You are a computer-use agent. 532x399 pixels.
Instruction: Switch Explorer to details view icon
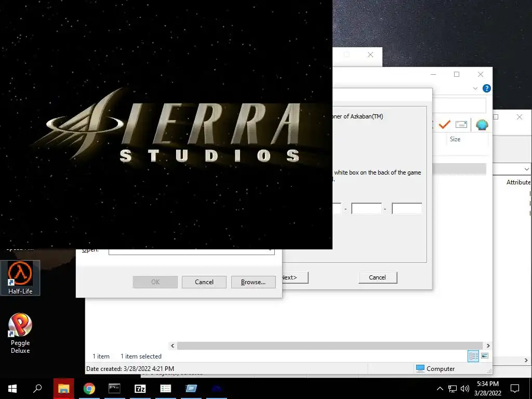tap(473, 356)
